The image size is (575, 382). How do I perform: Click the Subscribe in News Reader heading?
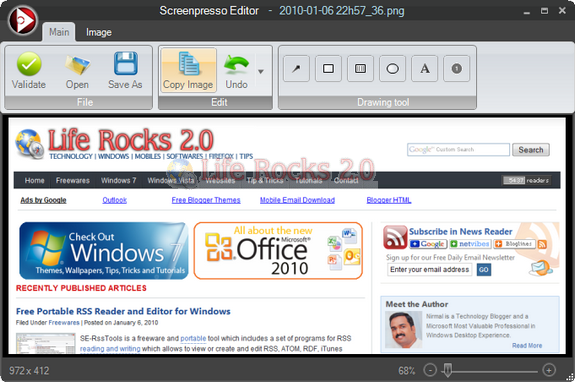pyautogui.click(x=461, y=232)
